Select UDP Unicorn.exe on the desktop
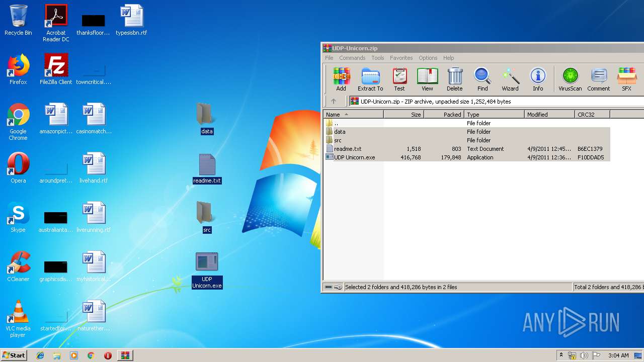The width and height of the screenshot is (644, 362). coord(207,270)
